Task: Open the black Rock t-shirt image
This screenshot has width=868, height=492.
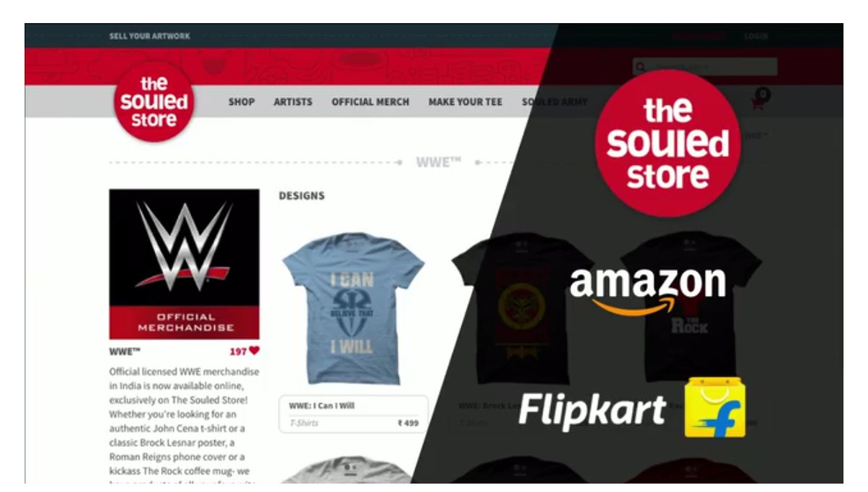Action: coord(691,307)
